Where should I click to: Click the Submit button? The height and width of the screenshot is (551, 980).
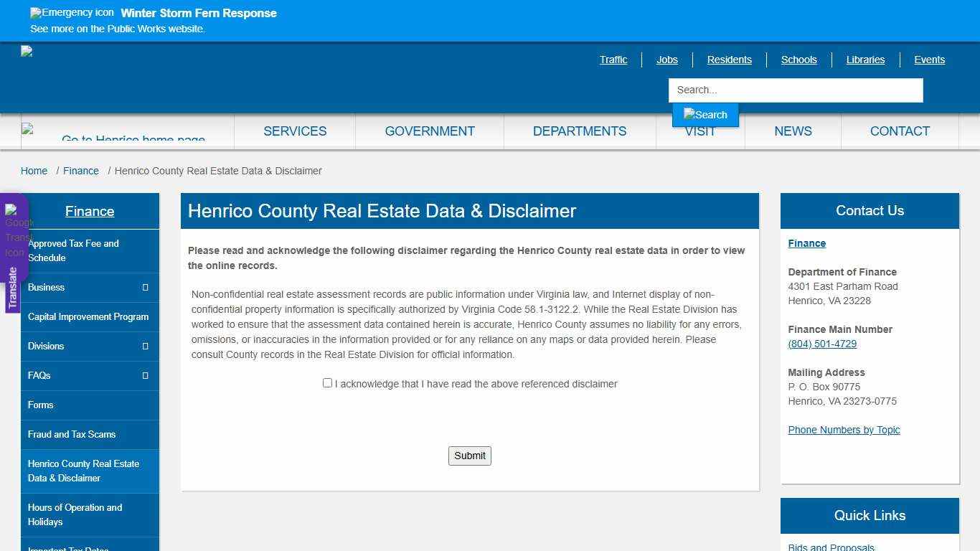pos(469,456)
